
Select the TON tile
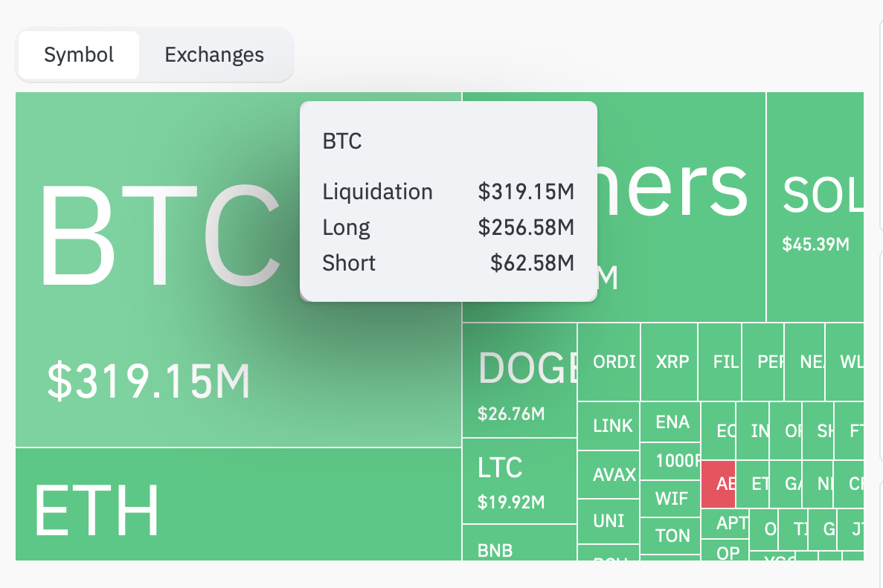671,536
